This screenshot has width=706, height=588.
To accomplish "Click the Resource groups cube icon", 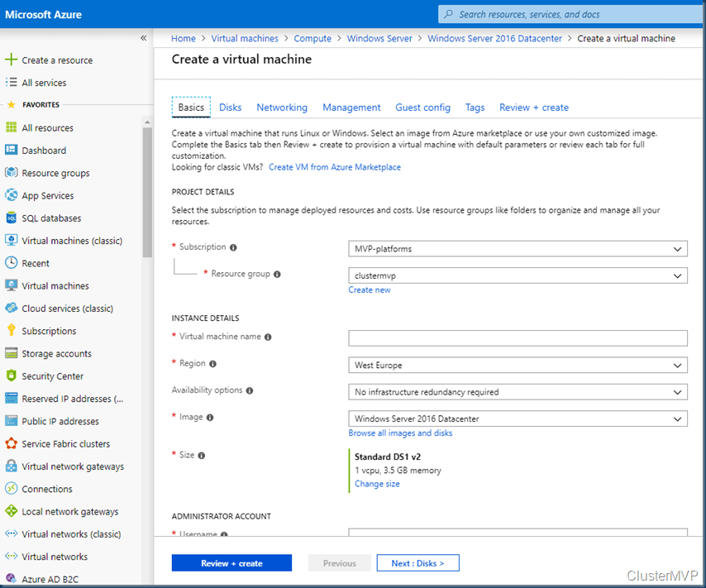I will point(11,173).
